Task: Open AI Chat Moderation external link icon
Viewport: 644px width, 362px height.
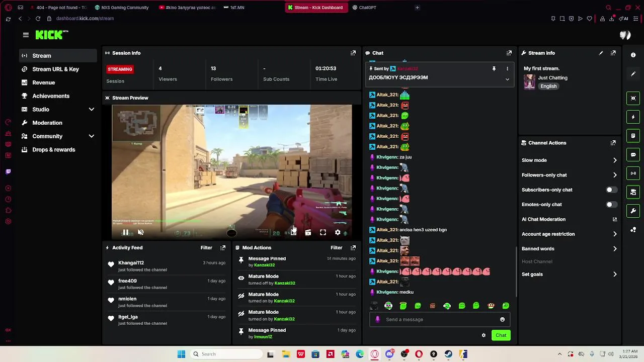Action: pos(614,219)
